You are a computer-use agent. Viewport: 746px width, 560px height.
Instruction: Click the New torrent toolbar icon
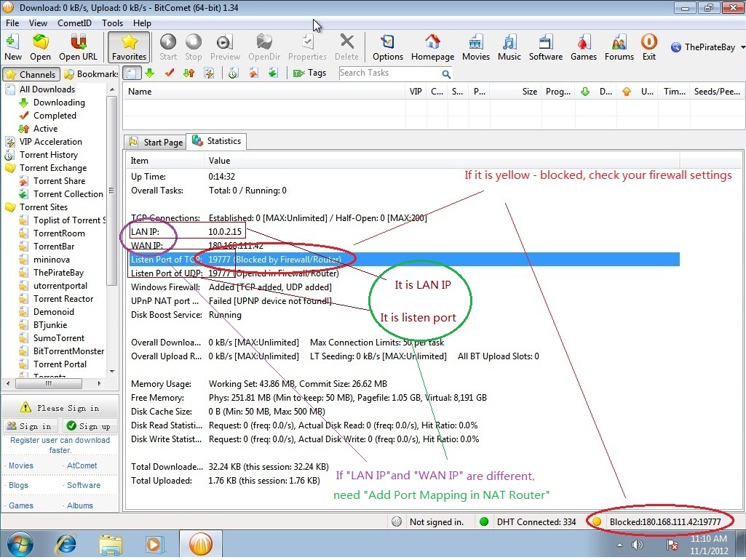click(13, 47)
